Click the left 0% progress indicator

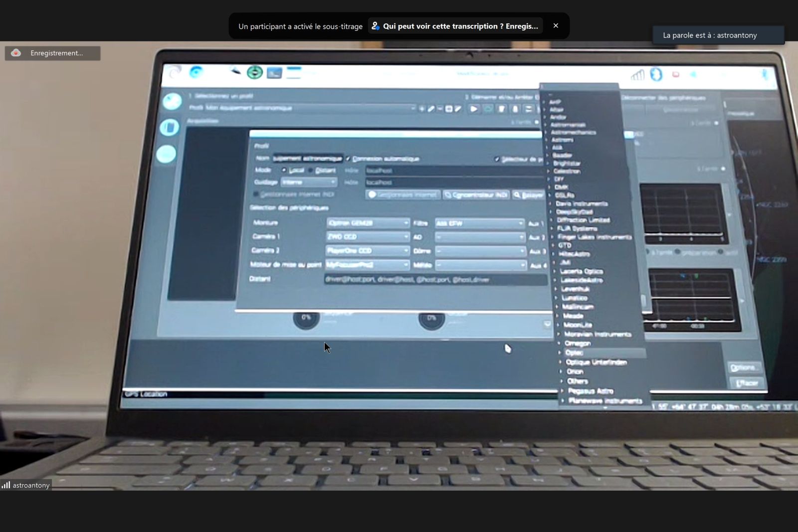306,317
